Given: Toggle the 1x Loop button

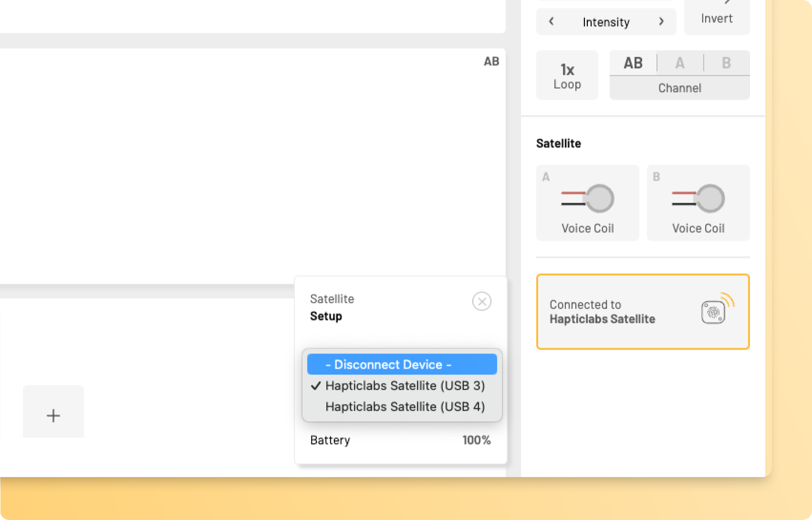Looking at the screenshot, I should 567,75.
